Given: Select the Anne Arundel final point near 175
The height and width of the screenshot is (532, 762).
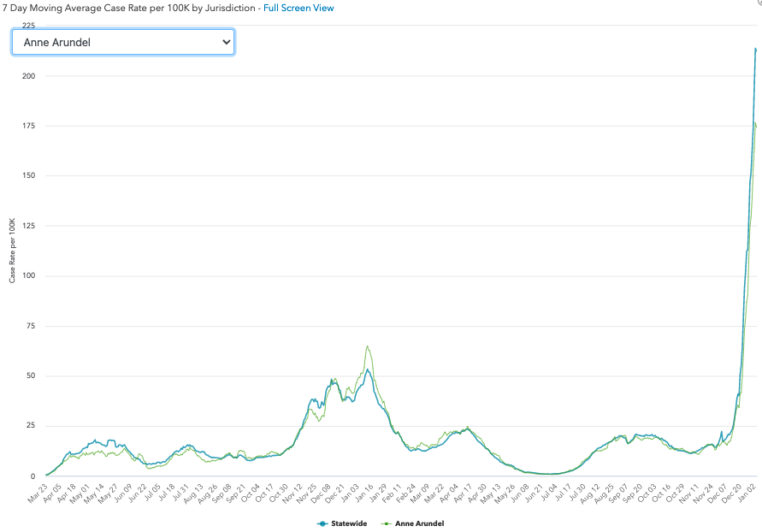Looking at the screenshot, I should tap(756, 126).
